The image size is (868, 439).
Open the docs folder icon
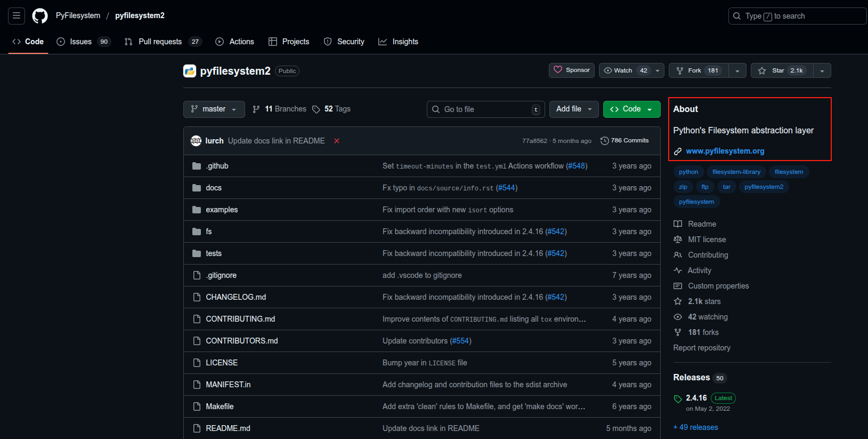point(197,188)
